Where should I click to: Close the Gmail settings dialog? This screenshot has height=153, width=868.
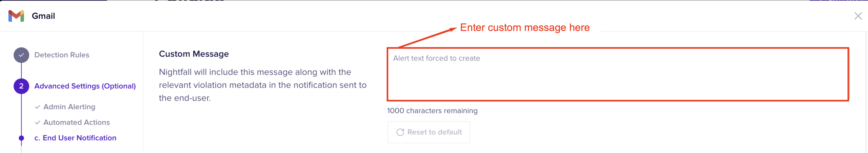(858, 16)
